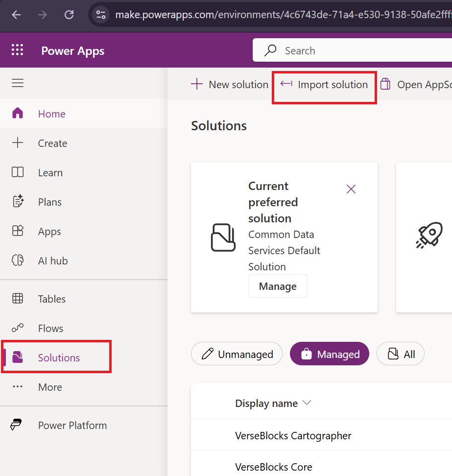Click the browser forward arrow
Screen dimensions: 452x476
click(x=43, y=15)
